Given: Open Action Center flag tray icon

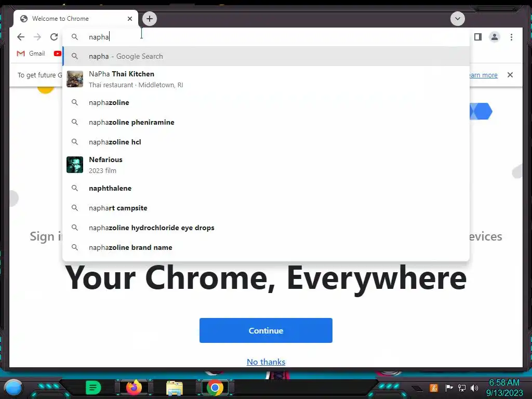Looking at the screenshot, I should point(449,388).
